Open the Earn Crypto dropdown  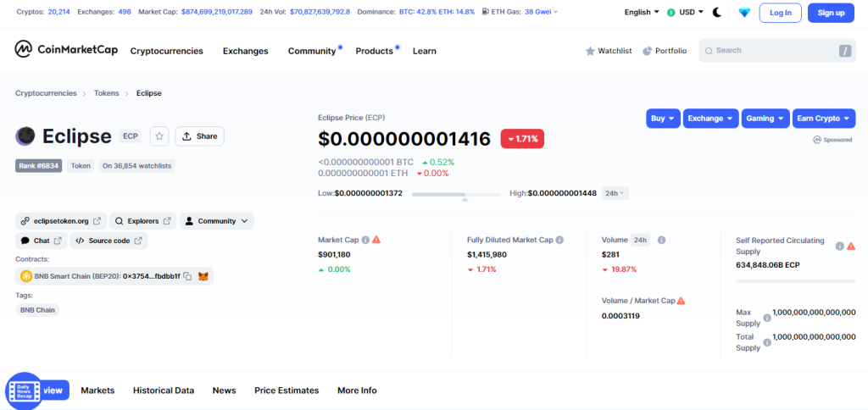[x=824, y=119]
